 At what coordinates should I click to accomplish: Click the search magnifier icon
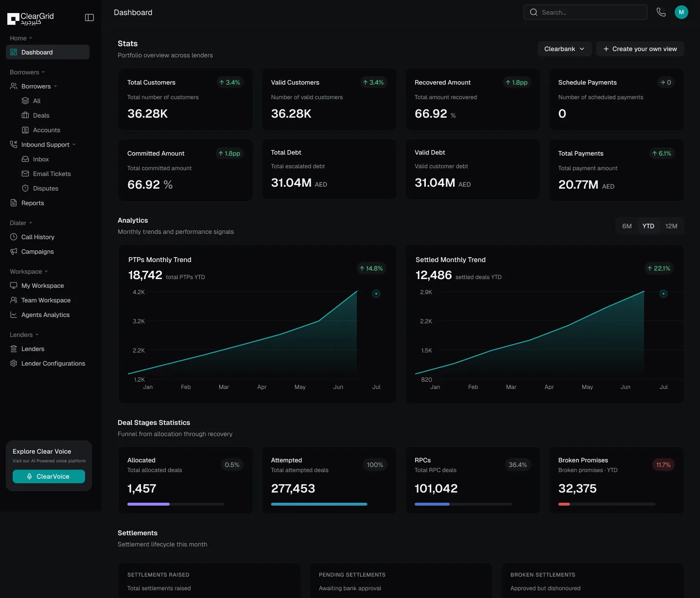pos(534,12)
